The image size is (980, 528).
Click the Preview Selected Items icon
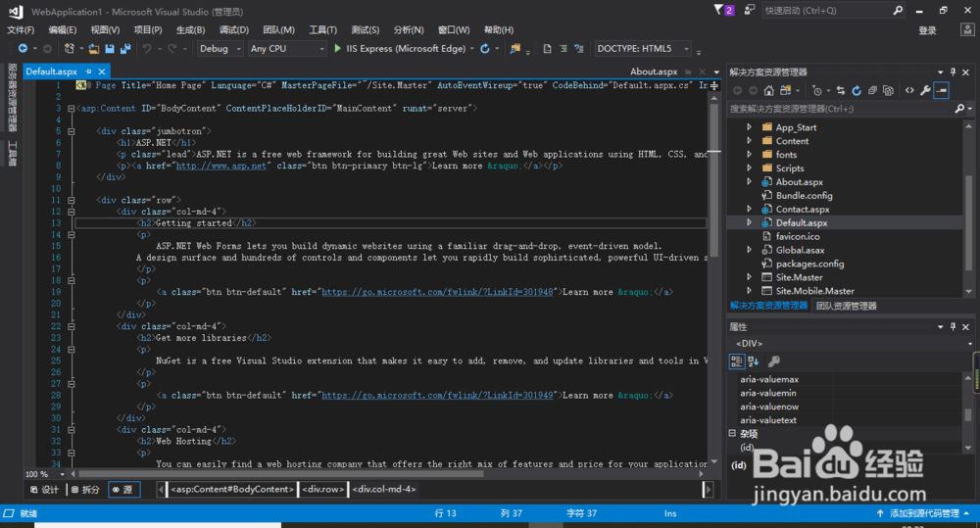tap(941, 90)
